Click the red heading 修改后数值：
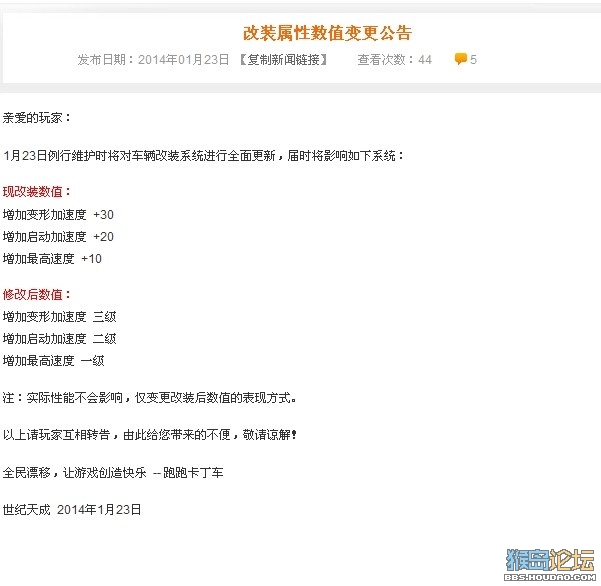 click(37, 294)
